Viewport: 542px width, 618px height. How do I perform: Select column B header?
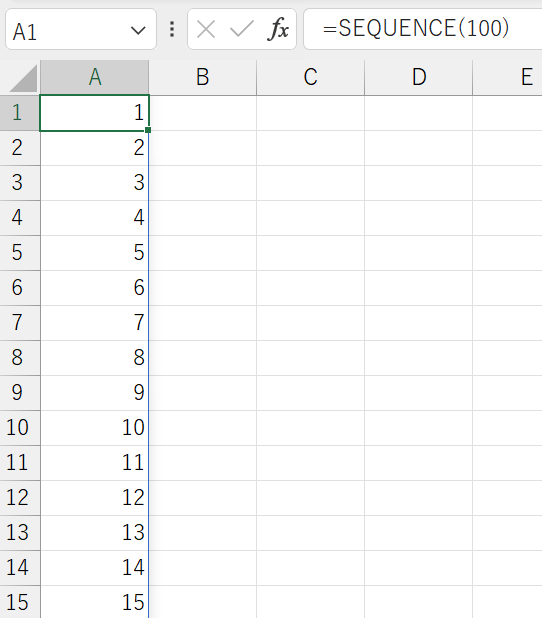[203, 77]
